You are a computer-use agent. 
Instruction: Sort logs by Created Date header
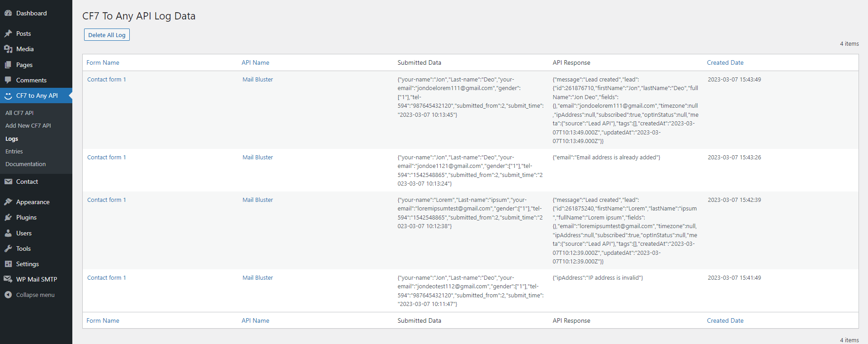pos(725,62)
